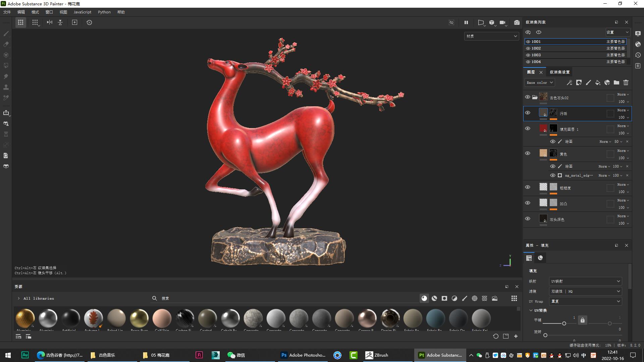Select the Smudge tool
The height and width of the screenshot is (362, 644).
click(x=6, y=76)
